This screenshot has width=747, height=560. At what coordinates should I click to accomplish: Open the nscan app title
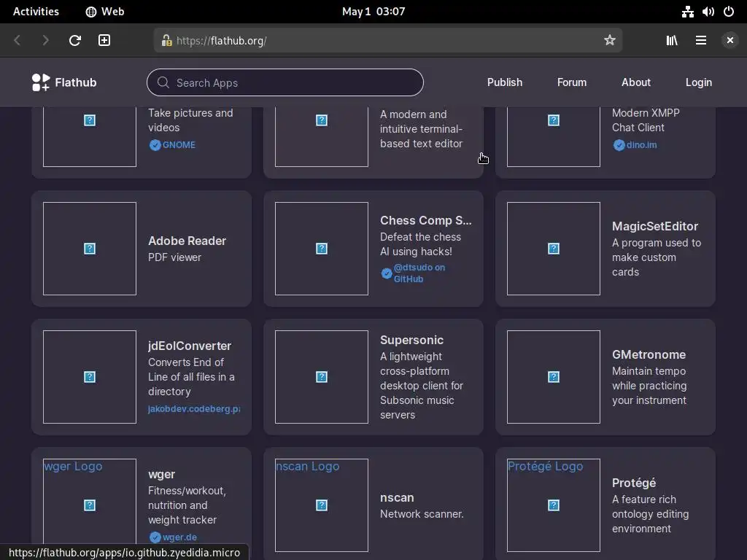click(397, 497)
